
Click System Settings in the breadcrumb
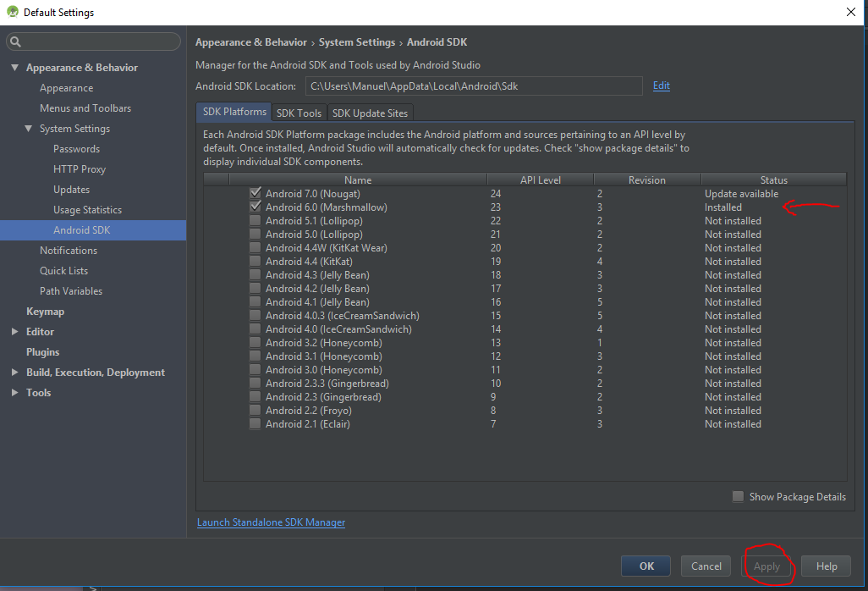tap(357, 42)
